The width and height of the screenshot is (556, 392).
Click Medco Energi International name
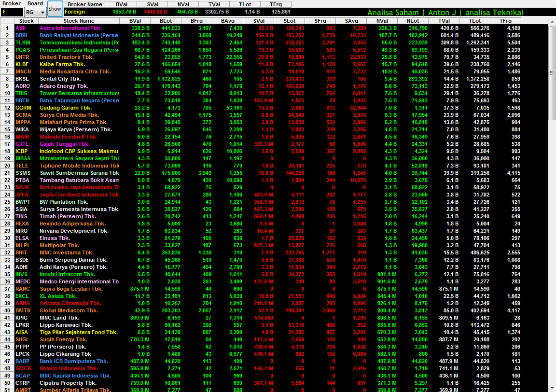tap(80, 281)
